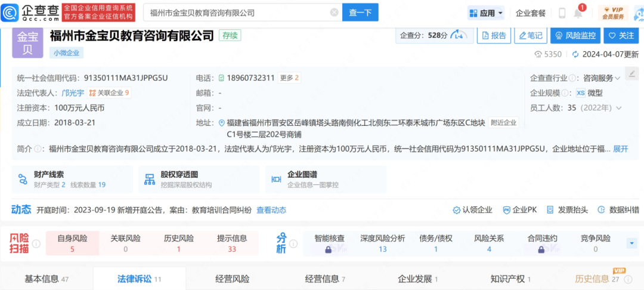The width and height of the screenshot is (644, 290).
Task: Open 企查分 528分 score badge
Action: pyautogui.click(x=435, y=35)
